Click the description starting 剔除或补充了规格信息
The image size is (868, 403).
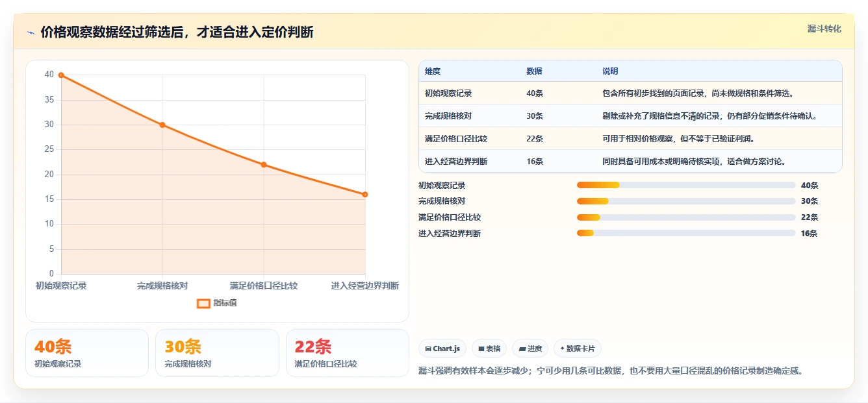[709, 116]
